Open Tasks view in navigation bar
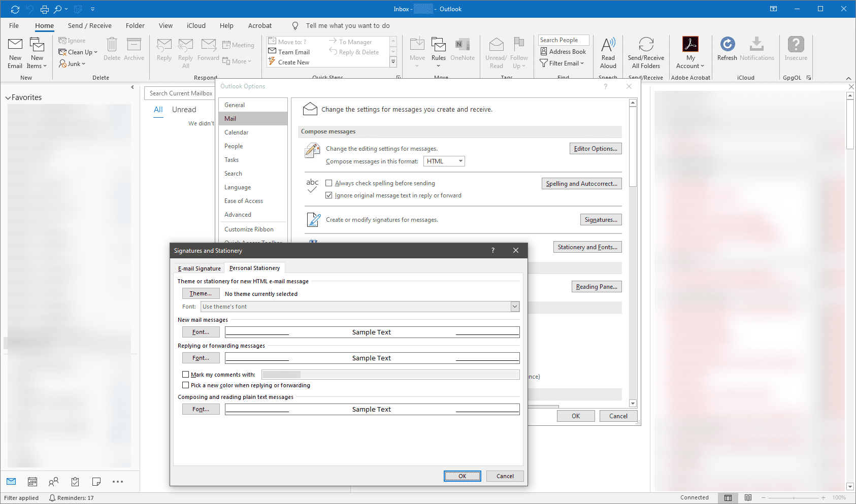856x504 pixels. click(75, 482)
